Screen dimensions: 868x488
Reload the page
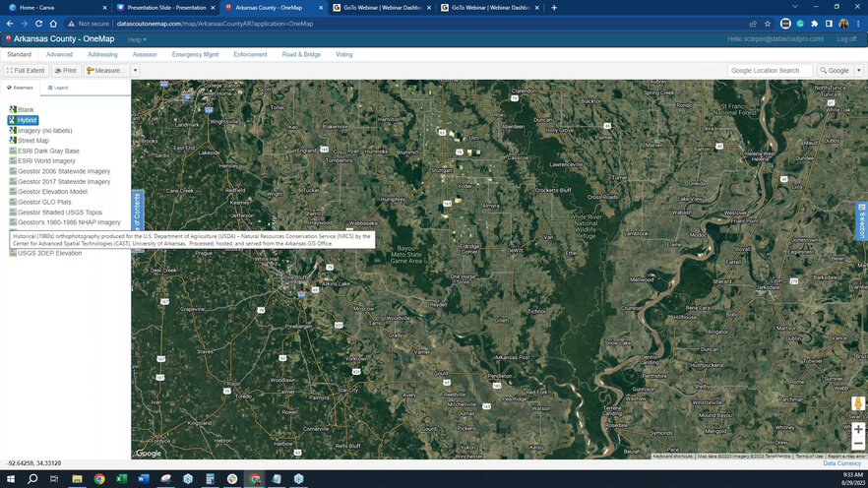[38, 24]
